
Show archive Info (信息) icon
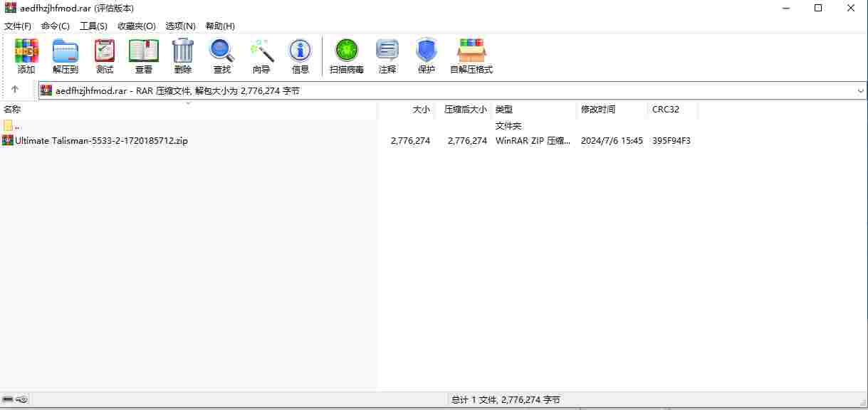tap(300, 56)
